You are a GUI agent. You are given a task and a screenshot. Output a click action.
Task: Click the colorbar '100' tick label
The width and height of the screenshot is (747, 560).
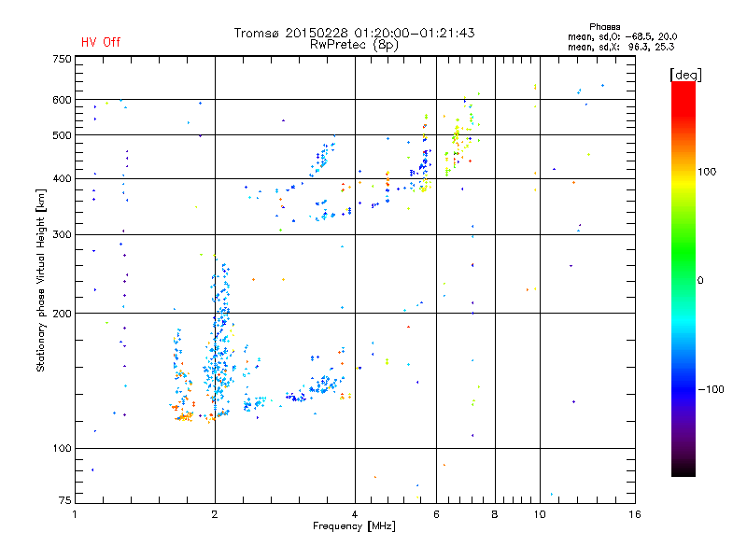point(707,172)
